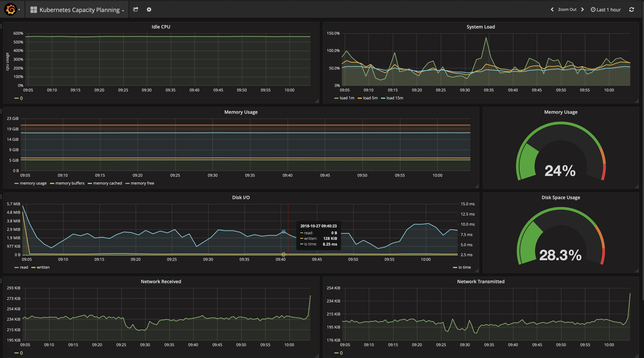Toggle the load 1m series legend
This screenshot has height=358, width=644.
click(347, 98)
